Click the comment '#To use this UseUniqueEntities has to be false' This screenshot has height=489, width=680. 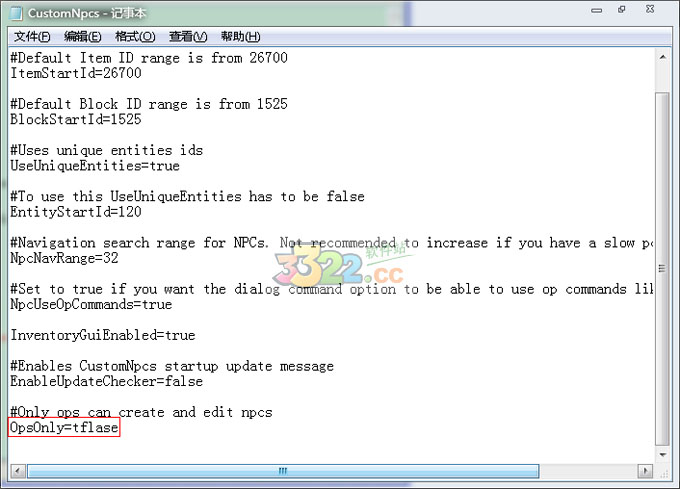pyautogui.click(x=187, y=196)
